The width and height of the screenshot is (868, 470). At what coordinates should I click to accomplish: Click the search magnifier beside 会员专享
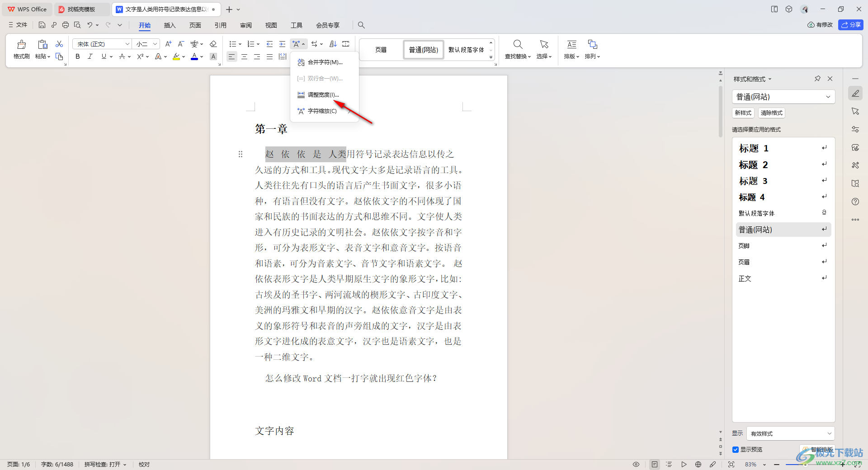pos(361,25)
